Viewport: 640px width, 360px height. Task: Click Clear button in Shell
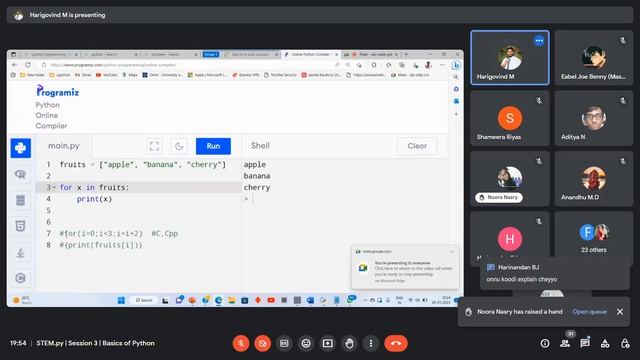point(417,146)
